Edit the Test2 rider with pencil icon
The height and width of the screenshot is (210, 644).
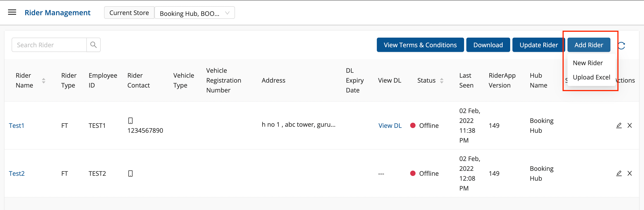coord(619,173)
